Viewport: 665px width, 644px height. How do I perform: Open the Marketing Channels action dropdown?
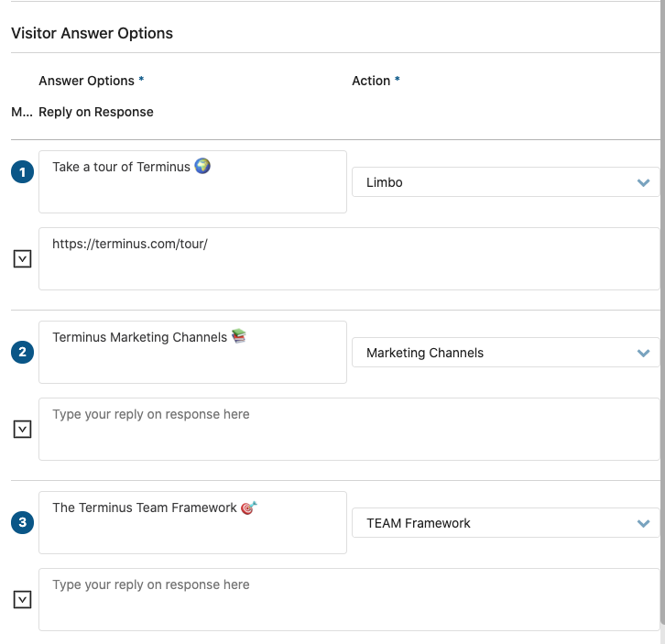pos(506,353)
